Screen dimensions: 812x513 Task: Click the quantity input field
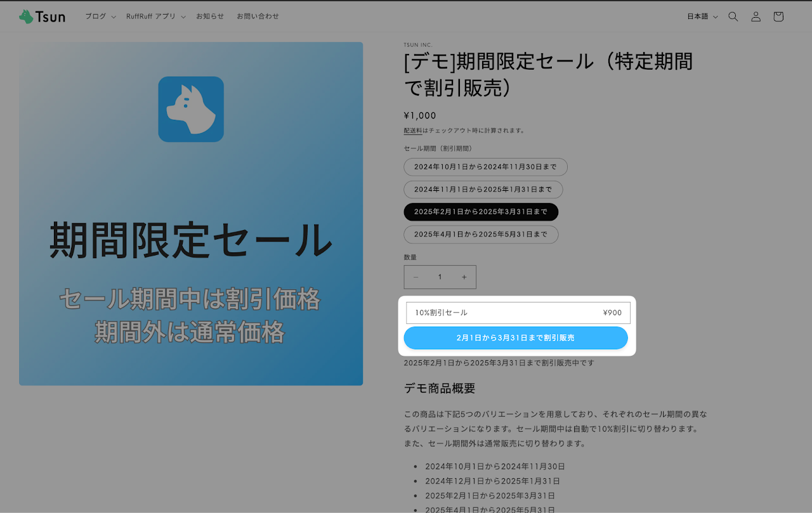point(440,277)
